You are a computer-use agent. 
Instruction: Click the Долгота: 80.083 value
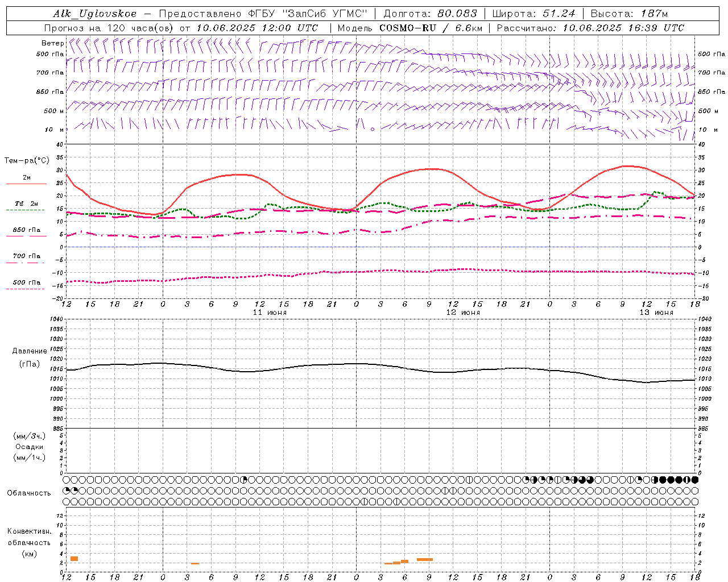[x=431, y=14]
